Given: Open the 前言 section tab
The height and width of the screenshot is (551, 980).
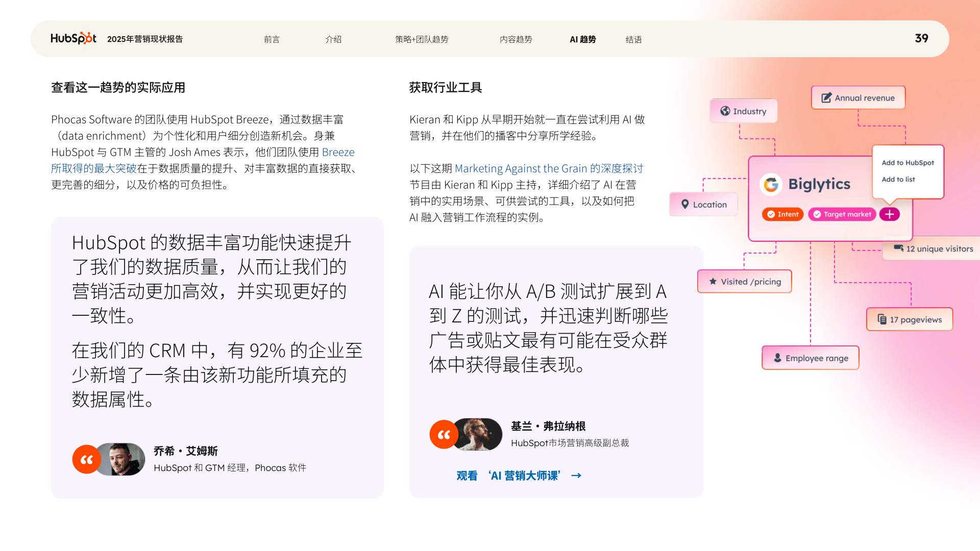Looking at the screenshot, I should 272,39.
